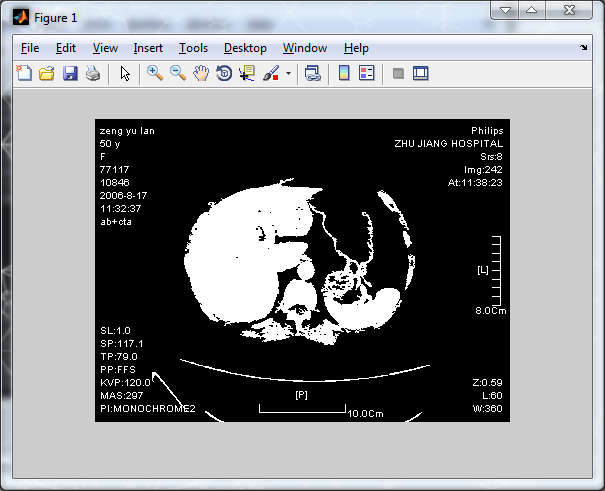Hide plot tools using toolbar icon

pyautogui.click(x=397, y=73)
